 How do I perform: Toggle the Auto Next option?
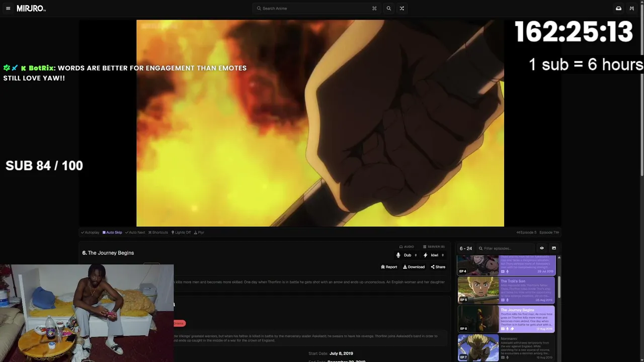coord(135,232)
